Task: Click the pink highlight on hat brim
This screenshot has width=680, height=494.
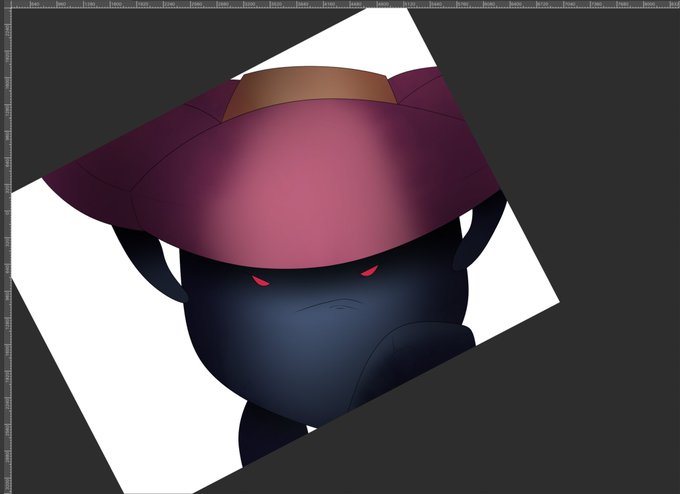Action: [304, 186]
